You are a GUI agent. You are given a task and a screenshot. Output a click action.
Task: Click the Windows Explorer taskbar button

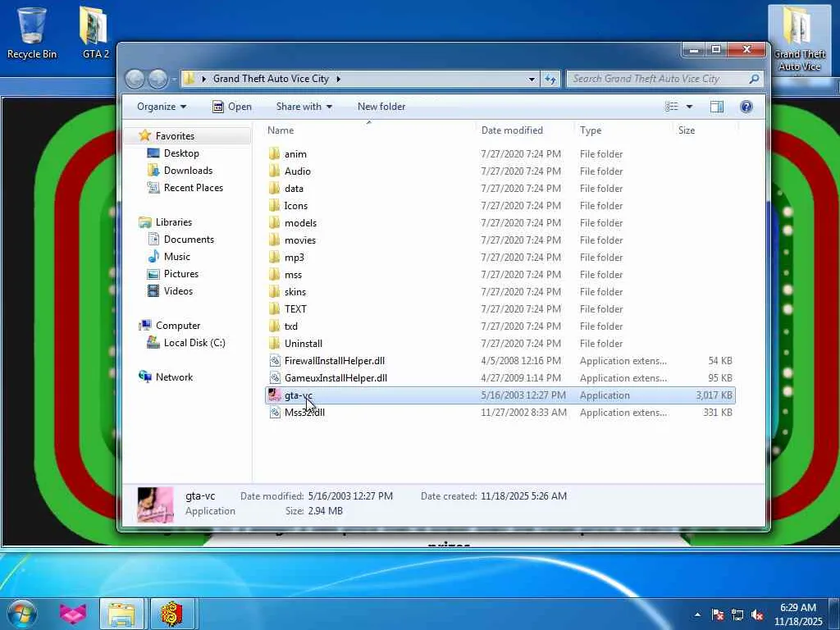point(121,614)
